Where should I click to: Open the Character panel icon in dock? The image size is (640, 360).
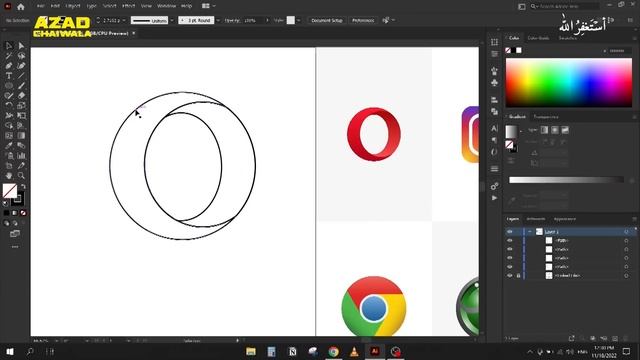pos(494,128)
